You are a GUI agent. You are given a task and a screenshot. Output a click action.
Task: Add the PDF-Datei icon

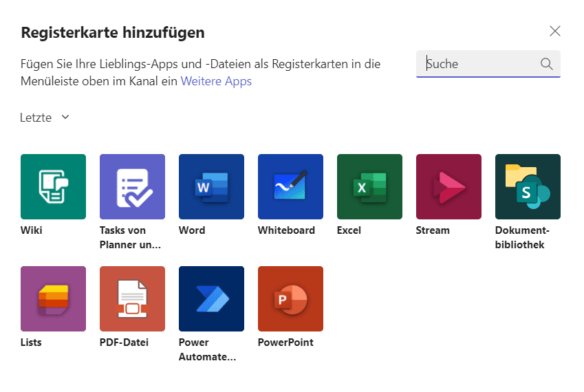pyautogui.click(x=132, y=298)
